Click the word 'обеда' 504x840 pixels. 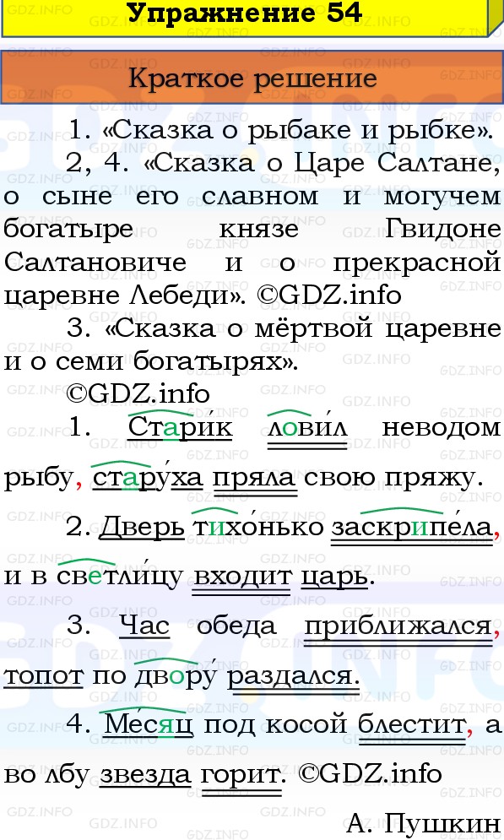[236, 626]
